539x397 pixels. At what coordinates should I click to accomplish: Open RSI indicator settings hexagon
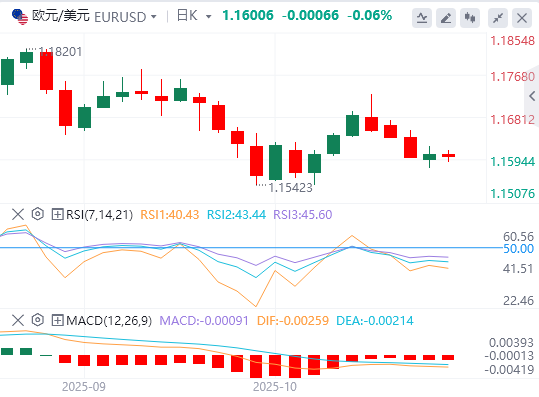click(38, 214)
